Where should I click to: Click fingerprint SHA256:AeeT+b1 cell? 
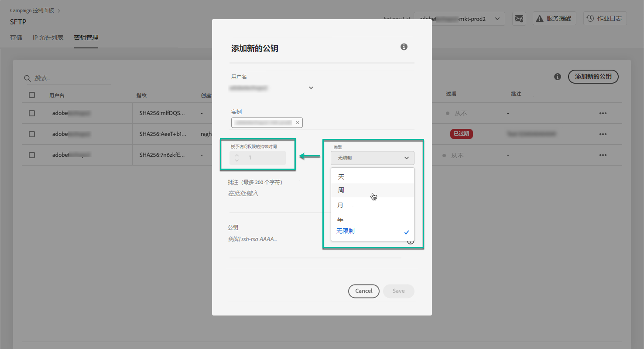coord(163,134)
